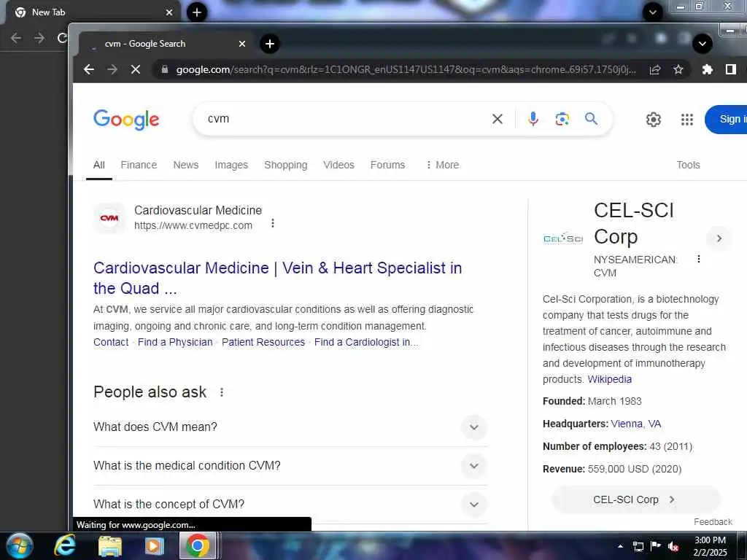This screenshot has height=560, width=747.
Task: Click the forward arrow in the Google Search window
Action: pyautogui.click(x=112, y=69)
